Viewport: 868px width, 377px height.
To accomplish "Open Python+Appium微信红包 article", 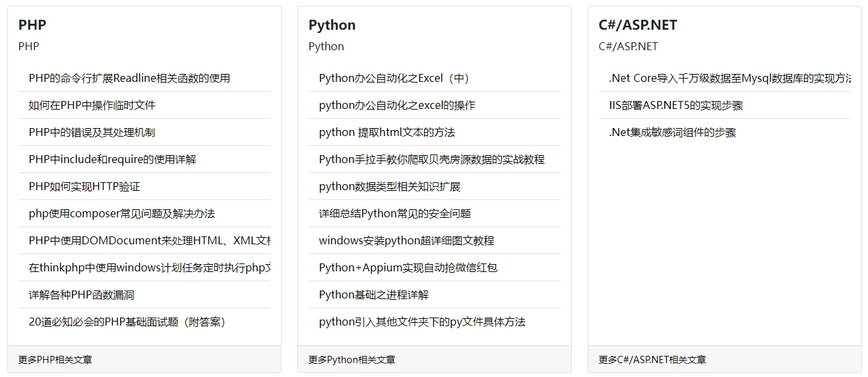I will click(408, 267).
